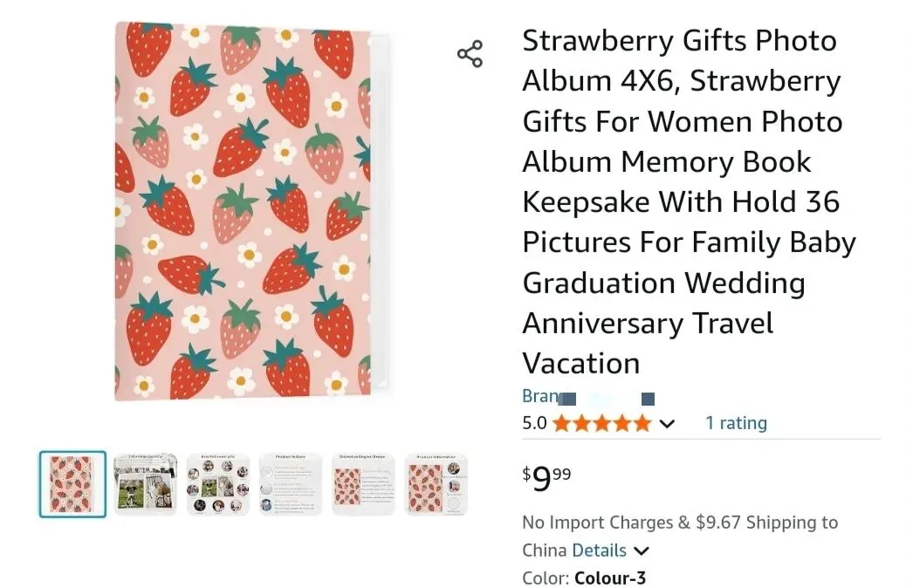This screenshot has height=588, width=913.
Task: Click the Colour-3 color label
Action: coord(610,578)
